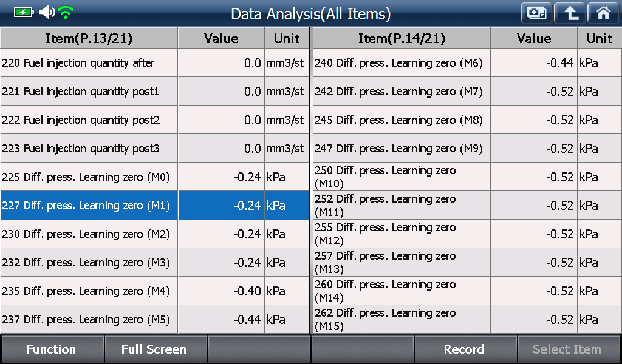
Task: Select the 223 Fuel injection quantity post3 row
Action: 155,148
